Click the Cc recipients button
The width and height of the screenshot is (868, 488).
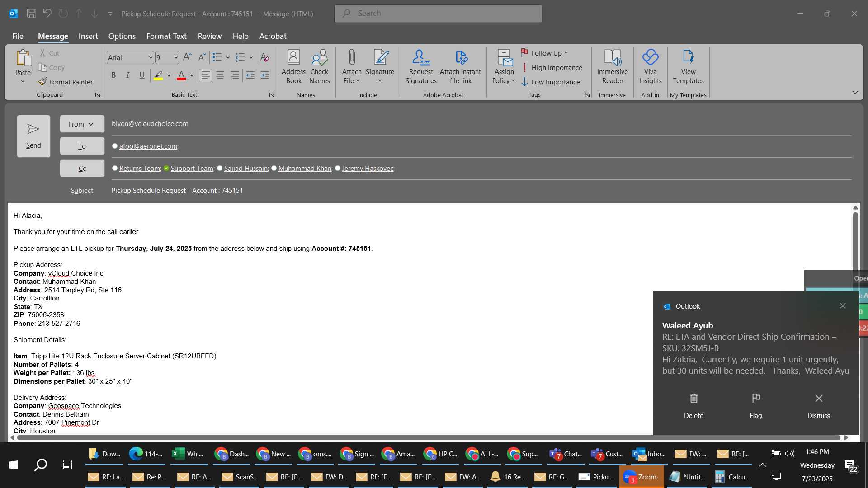coord(82,168)
